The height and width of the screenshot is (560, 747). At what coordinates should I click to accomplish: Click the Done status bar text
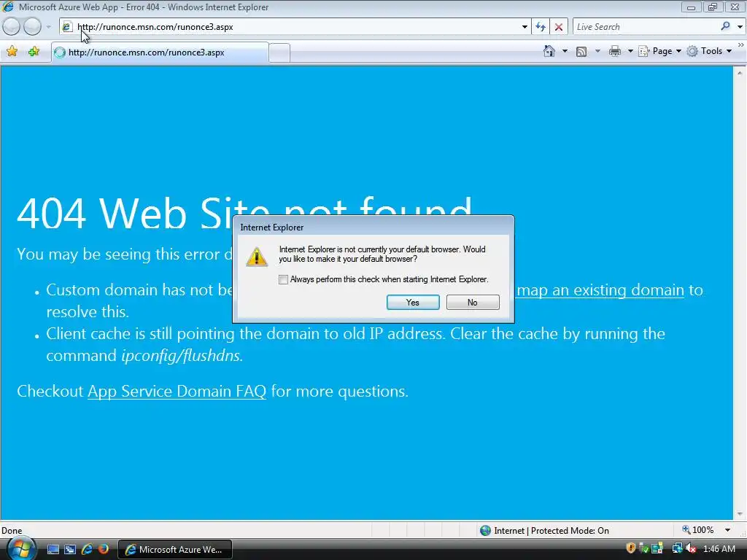pos(12,531)
